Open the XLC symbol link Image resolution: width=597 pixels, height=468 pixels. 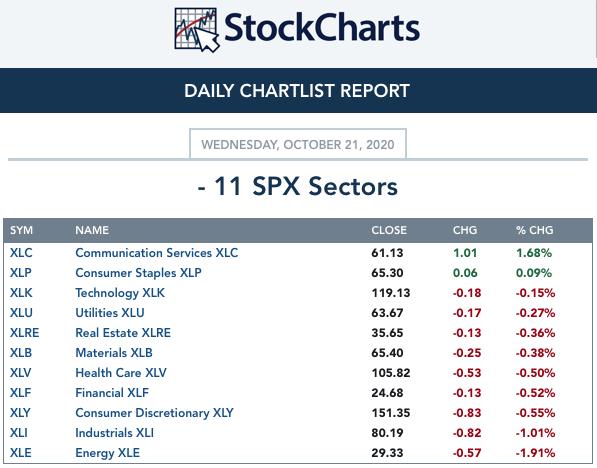[x=21, y=253]
